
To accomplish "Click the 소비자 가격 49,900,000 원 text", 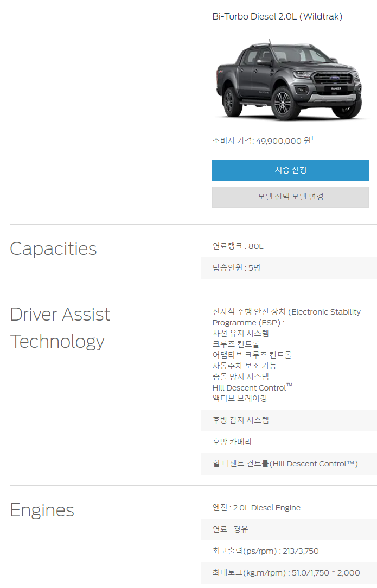I will pyautogui.click(x=261, y=141).
